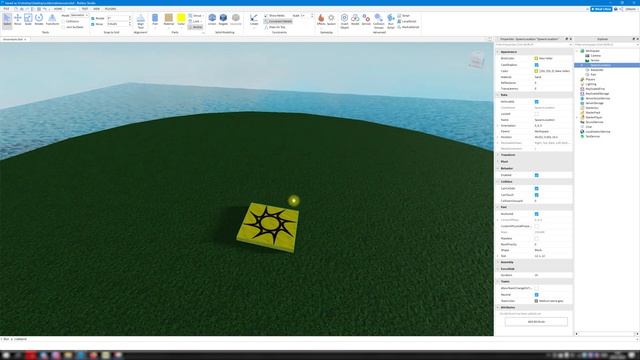Toggle the Anchored property checkbox
The image size is (640, 360).
pyautogui.click(x=536, y=214)
